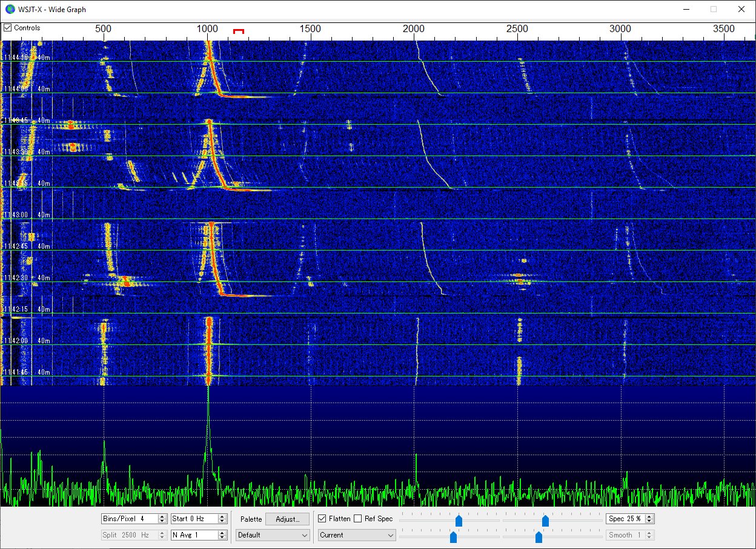Click the 3500 Hz frequency scale label
Screen dimensions: 756x549
pos(724,28)
